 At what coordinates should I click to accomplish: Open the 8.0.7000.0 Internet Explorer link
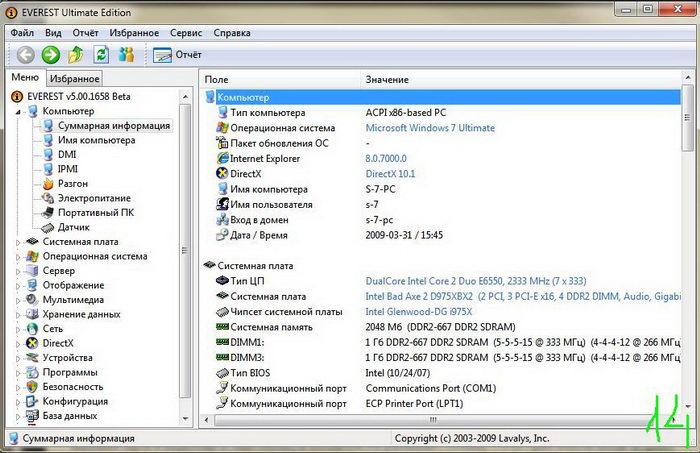pos(386,158)
